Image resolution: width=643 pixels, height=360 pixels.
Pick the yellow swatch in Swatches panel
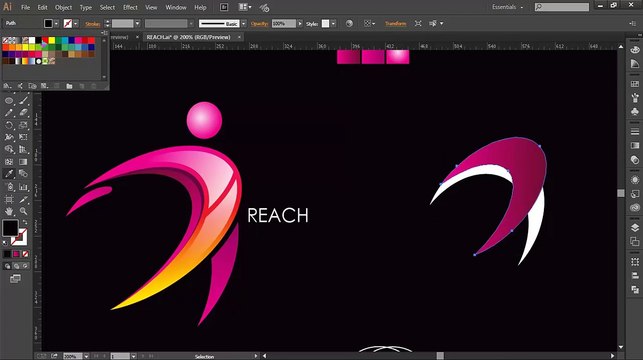tap(52, 40)
